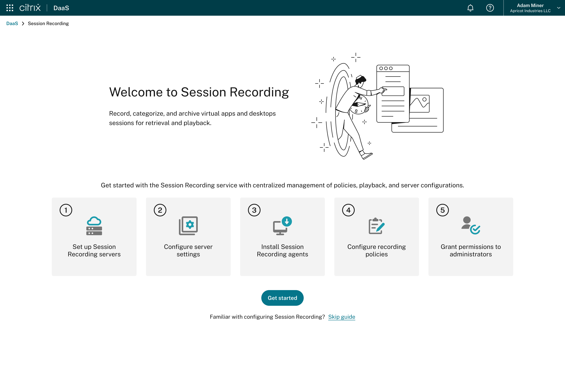Select Configure recording policies text
Image resolution: width=565 pixels, height=392 pixels.
tap(376, 250)
